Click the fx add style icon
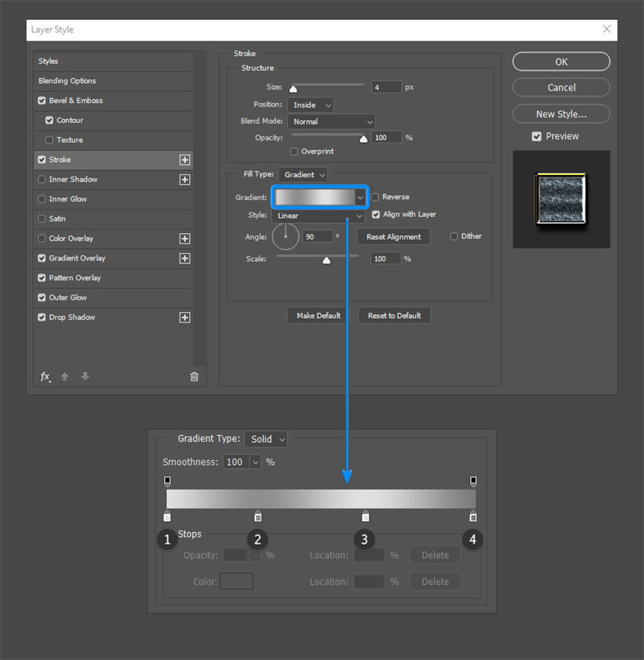This screenshot has width=644, height=660. coord(46,377)
